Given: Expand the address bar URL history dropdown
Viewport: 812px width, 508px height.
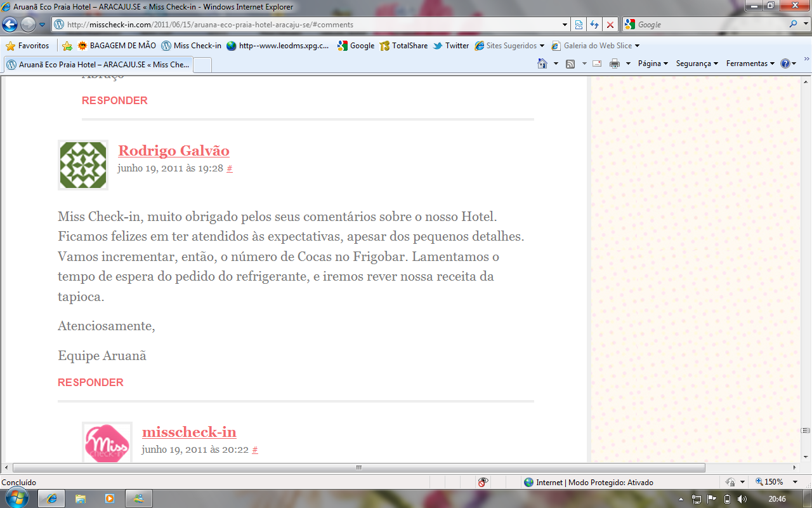Looking at the screenshot, I should click(x=565, y=25).
